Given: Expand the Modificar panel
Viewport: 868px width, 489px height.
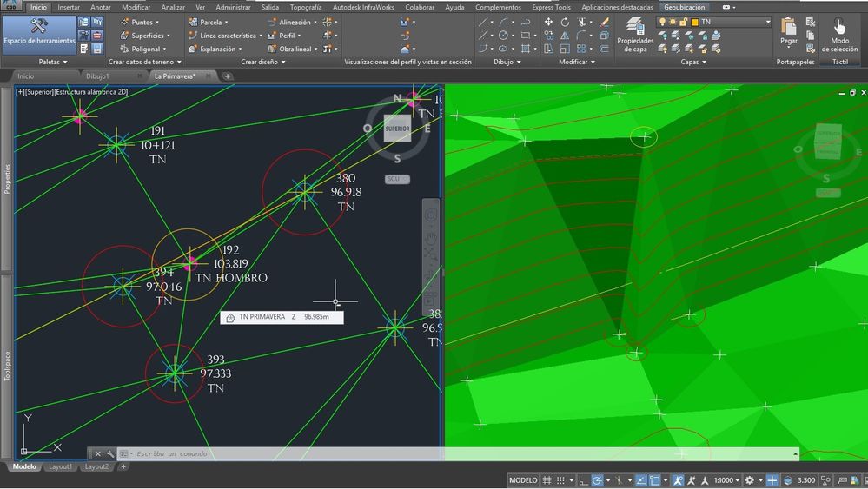Looking at the screenshot, I should tap(576, 62).
